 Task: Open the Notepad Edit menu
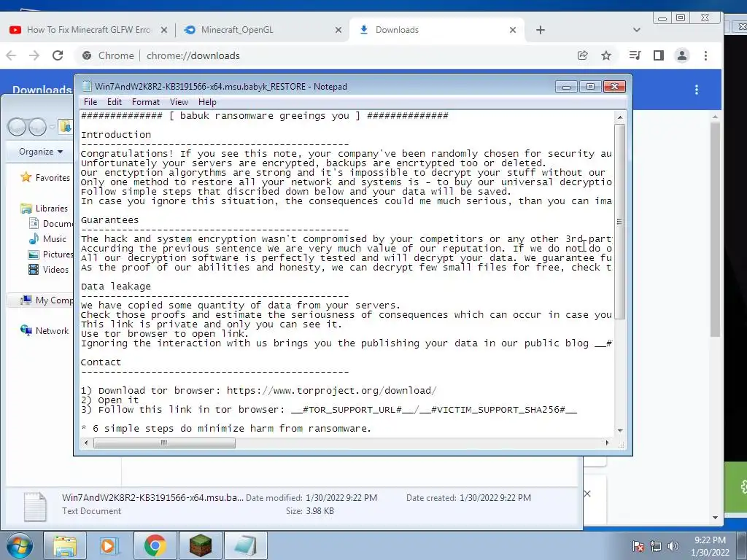(x=115, y=102)
